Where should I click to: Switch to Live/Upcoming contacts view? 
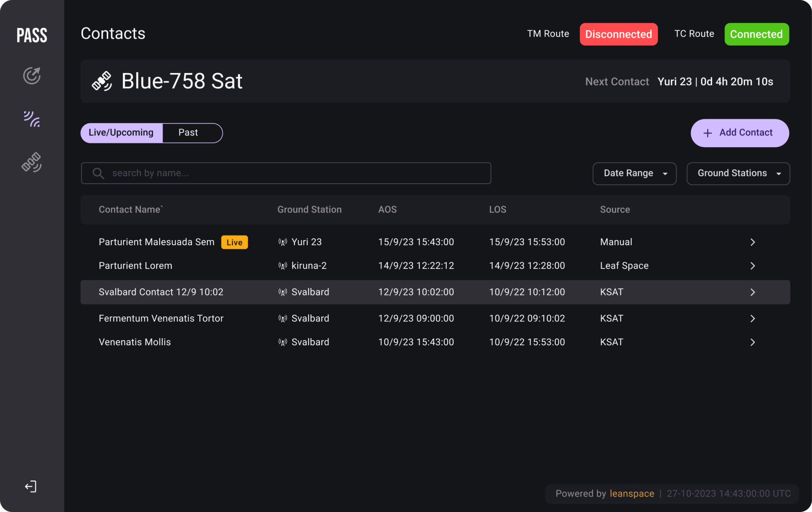121,133
